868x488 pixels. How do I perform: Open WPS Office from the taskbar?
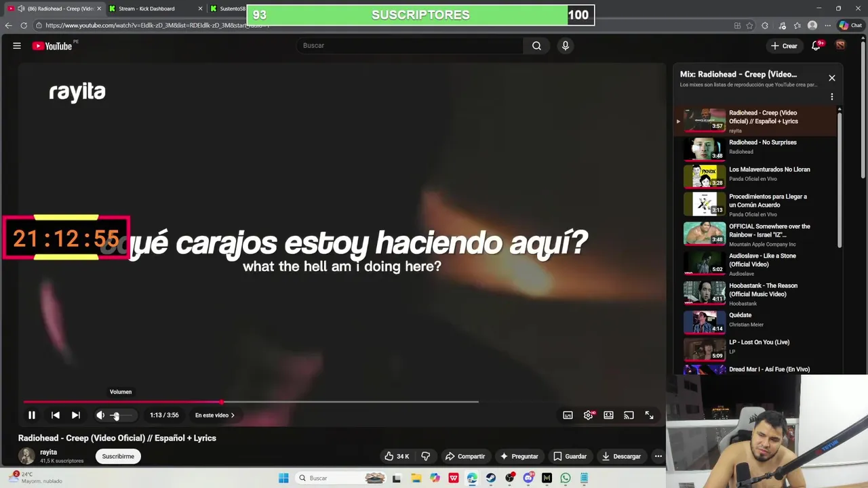tap(454, 478)
